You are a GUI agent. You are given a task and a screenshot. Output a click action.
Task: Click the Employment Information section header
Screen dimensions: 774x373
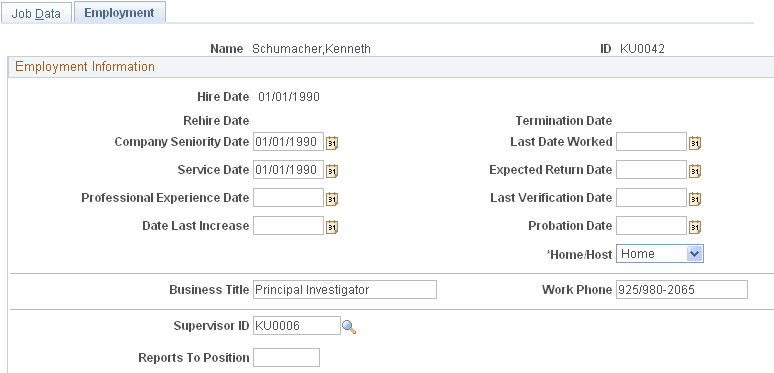click(85, 67)
